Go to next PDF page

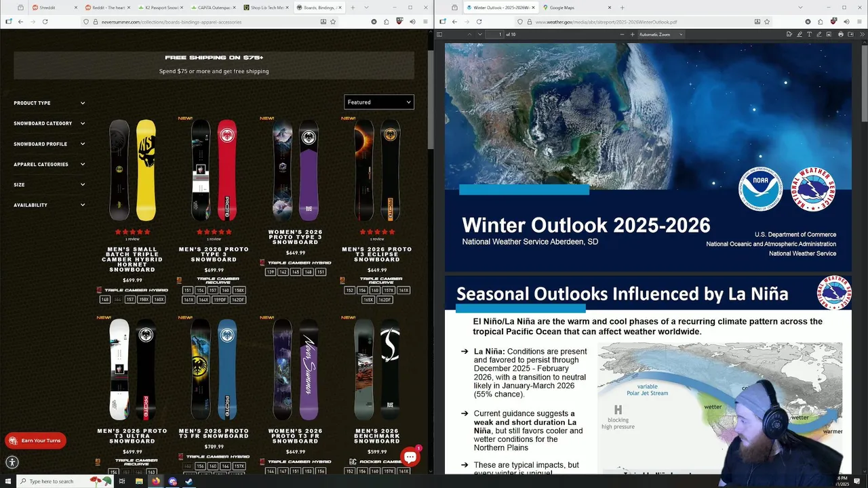point(480,35)
